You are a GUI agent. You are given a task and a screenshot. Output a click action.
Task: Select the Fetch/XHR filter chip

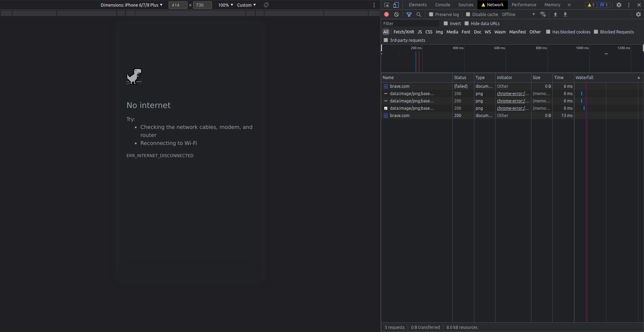pos(404,32)
